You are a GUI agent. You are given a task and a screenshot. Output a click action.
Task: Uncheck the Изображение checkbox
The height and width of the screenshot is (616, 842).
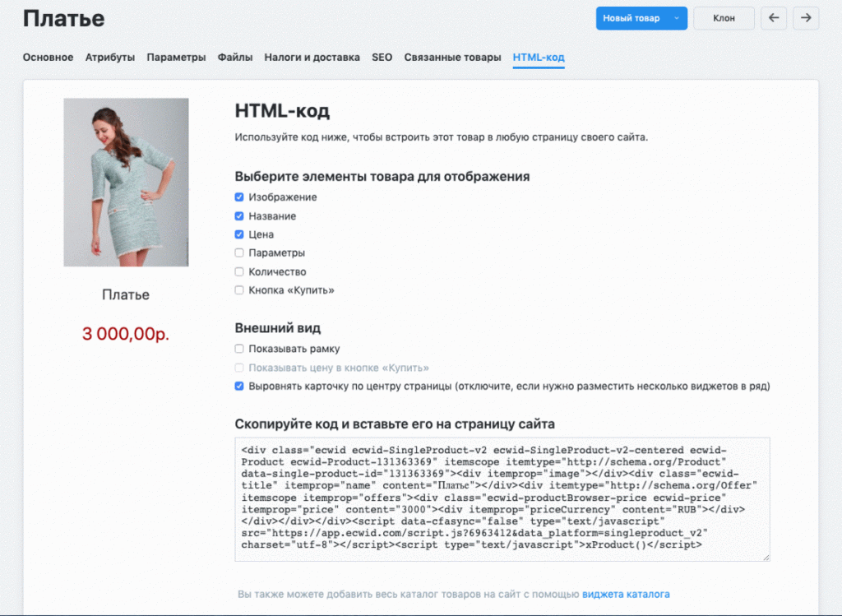[x=239, y=197]
